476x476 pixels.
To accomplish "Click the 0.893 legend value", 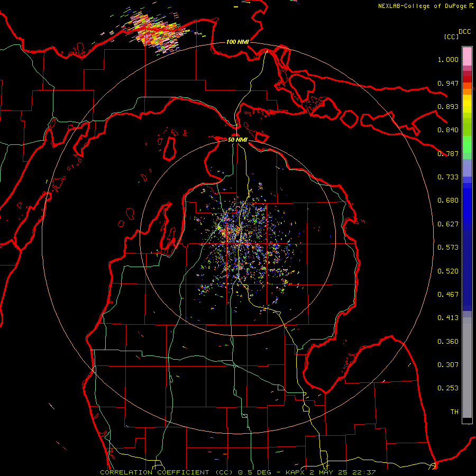I will 448,106.
